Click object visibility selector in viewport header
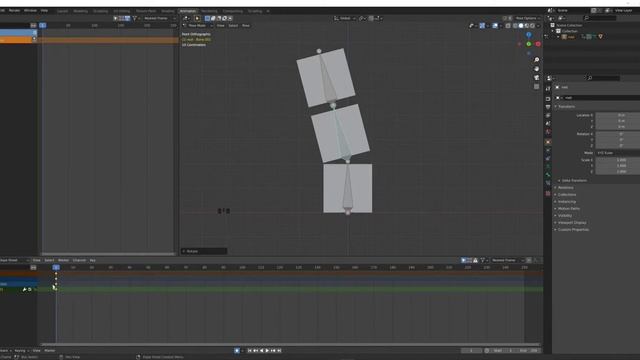640x360 pixels. pyautogui.click(x=472, y=26)
